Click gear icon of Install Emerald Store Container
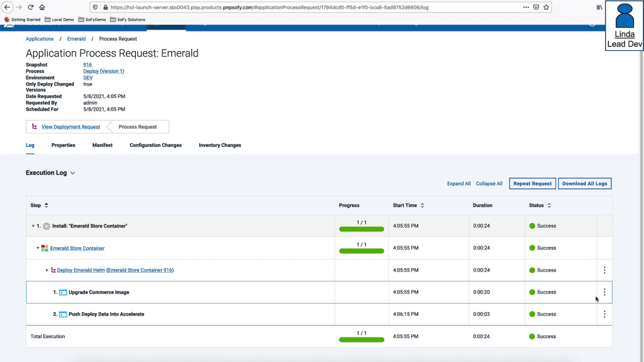Viewport: 644px width, 362px height. point(47,226)
